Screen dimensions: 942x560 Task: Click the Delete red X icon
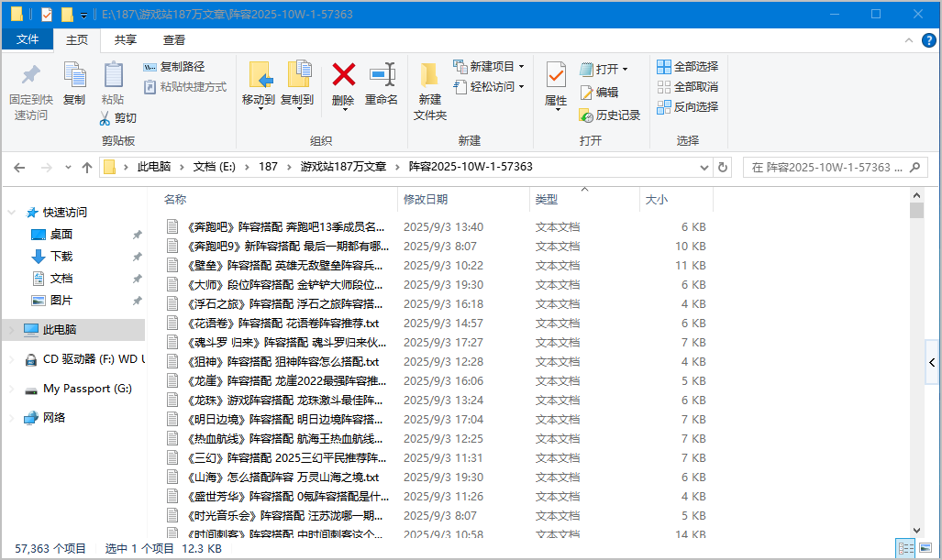pos(344,75)
